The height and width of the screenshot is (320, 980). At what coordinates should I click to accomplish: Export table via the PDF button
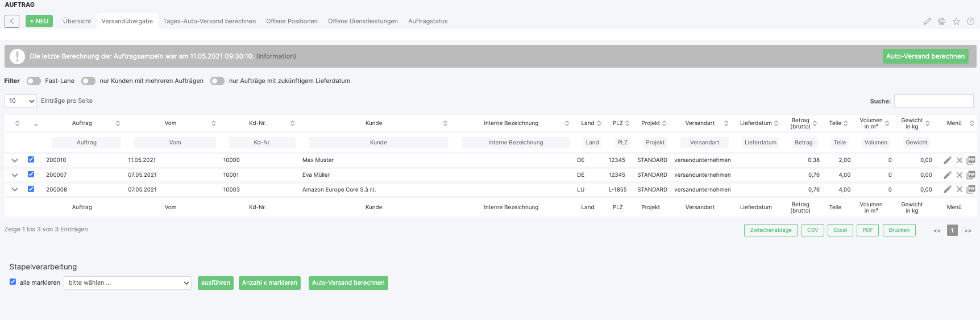(x=867, y=230)
